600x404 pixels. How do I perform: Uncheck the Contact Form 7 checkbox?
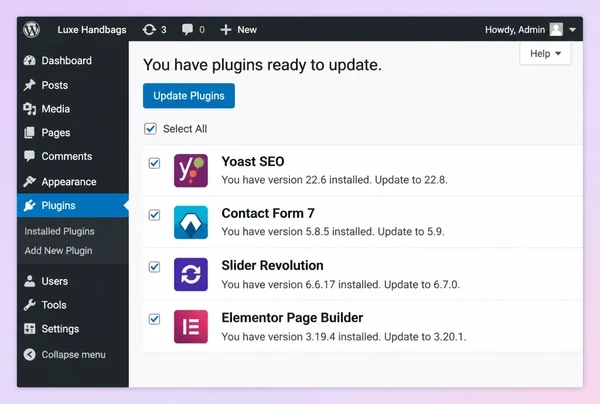155,215
